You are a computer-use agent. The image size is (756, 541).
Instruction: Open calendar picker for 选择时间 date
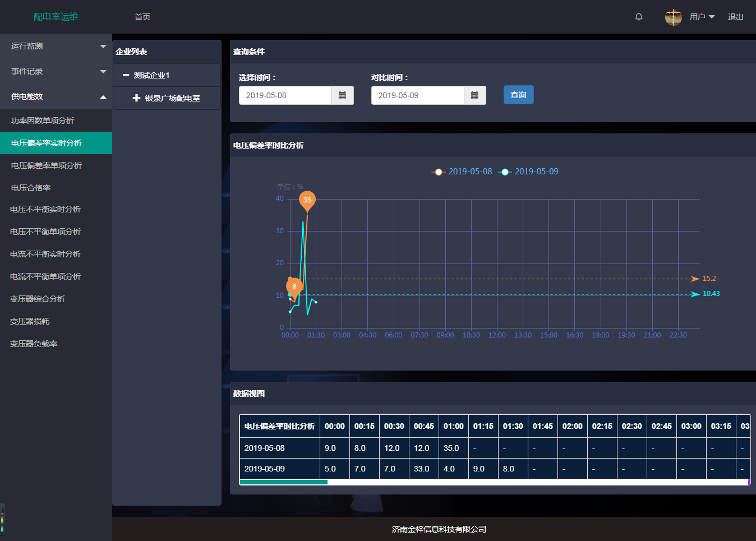pyautogui.click(x=342, y=95)
